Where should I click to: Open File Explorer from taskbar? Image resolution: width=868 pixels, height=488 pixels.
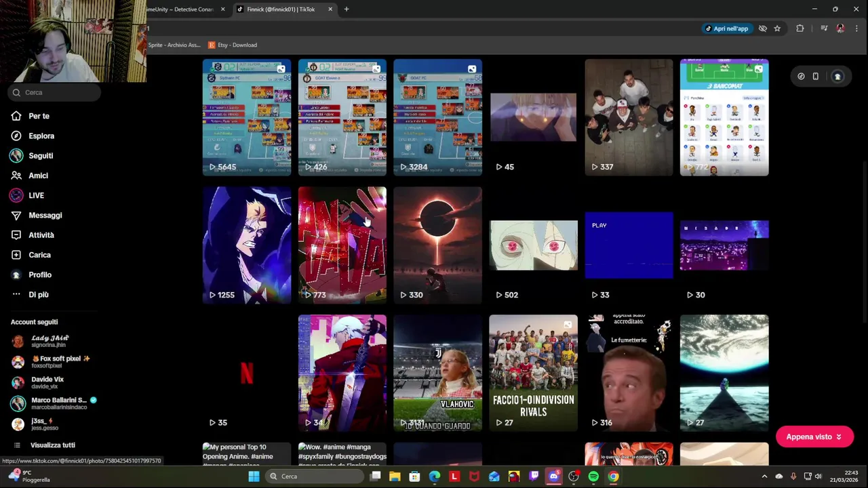click(x=395, y=476)
